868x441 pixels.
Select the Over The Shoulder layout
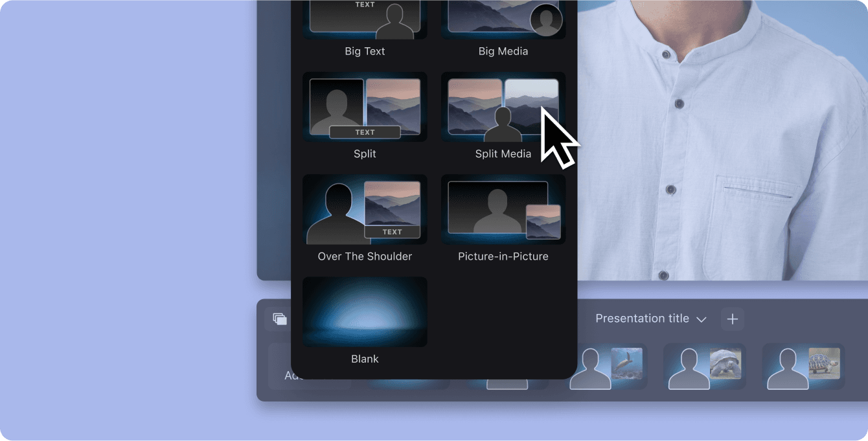point(365,209)
